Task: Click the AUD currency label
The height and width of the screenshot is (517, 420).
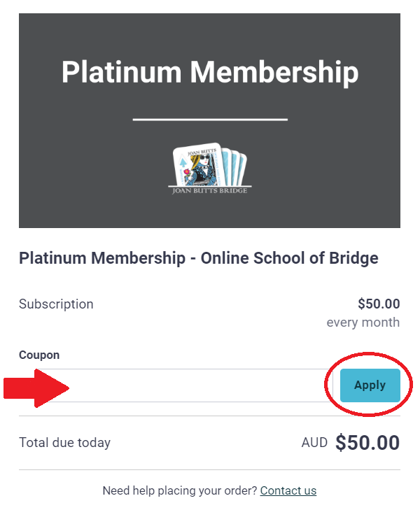Action: pyautogui.click(x=314, y=442)
